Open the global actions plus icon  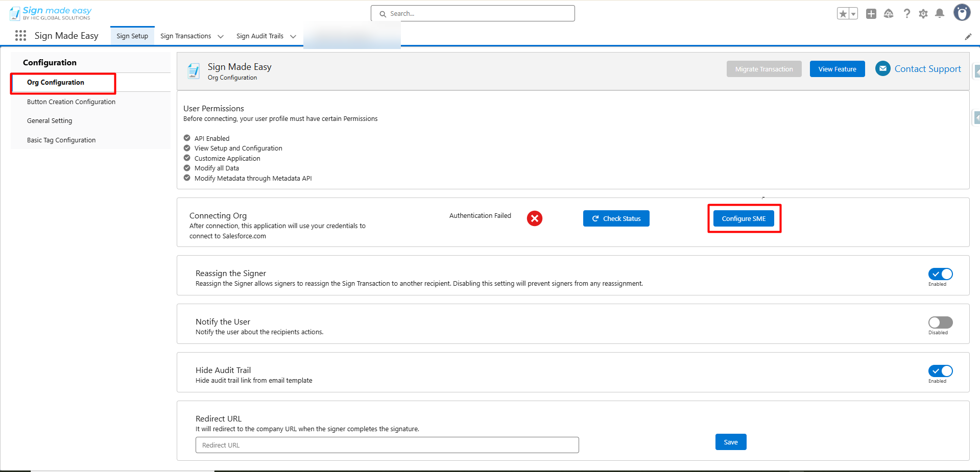click(871, 14)
